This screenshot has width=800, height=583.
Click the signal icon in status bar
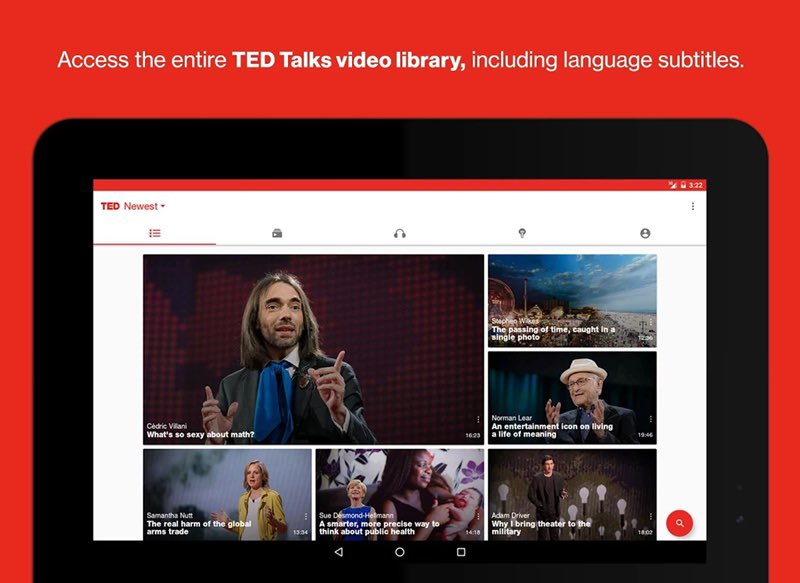pos(673,185)
